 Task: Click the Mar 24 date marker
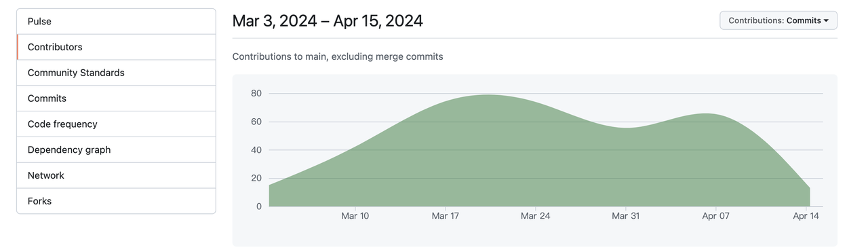[535, 216]
